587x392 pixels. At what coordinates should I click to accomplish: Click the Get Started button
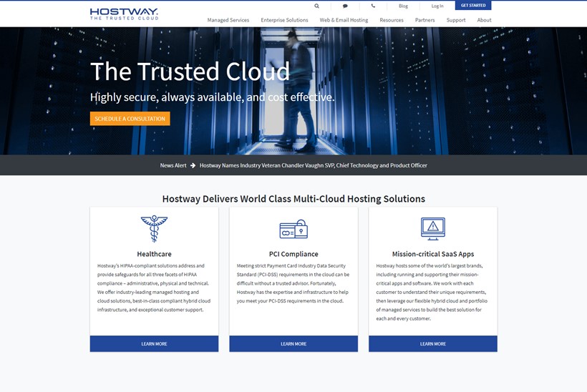[473, 5]
